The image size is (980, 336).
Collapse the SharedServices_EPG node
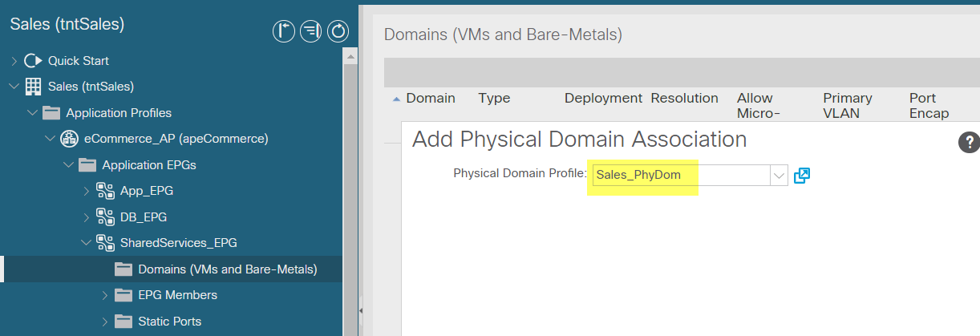87,243
